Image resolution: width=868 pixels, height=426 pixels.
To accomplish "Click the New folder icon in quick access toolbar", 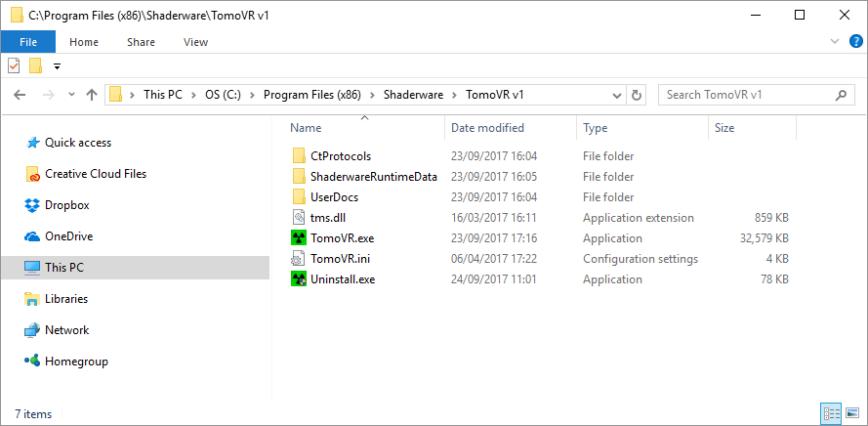I will point(36,66).
